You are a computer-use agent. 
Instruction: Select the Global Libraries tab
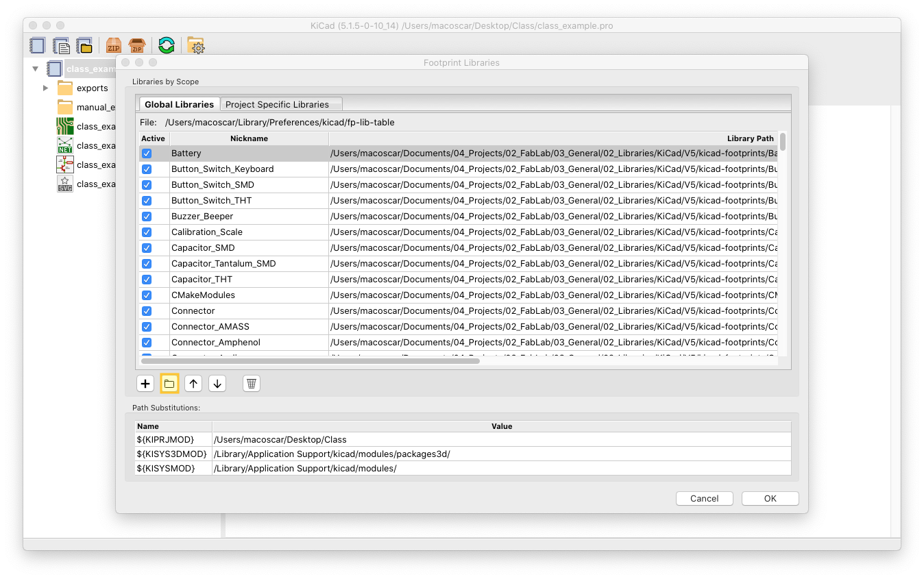pos(179,104)
